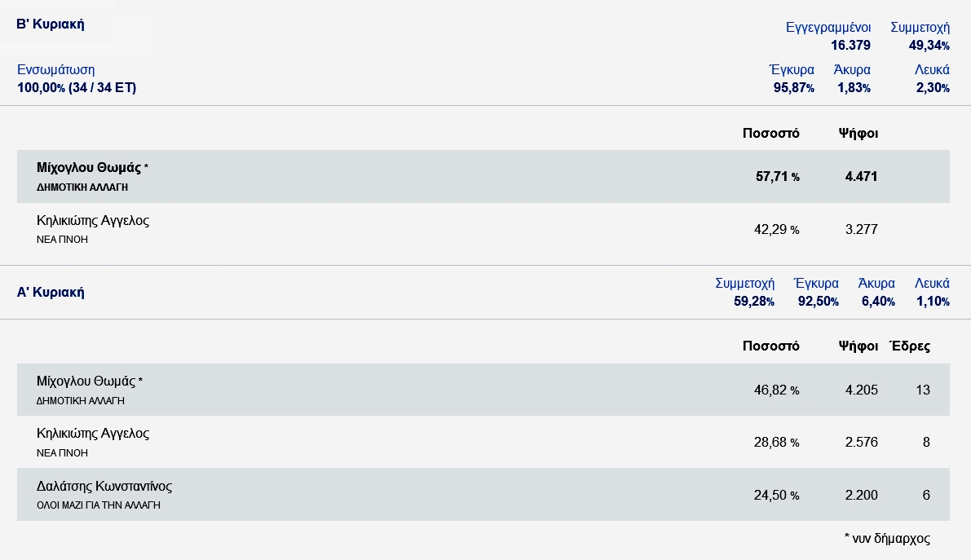Viewport: 971px width, 560px height.
Task: Select Μίχογλου Θωμάς in Α' Κυριακή results
Action: pyautogui.click(x=89, y=381)
